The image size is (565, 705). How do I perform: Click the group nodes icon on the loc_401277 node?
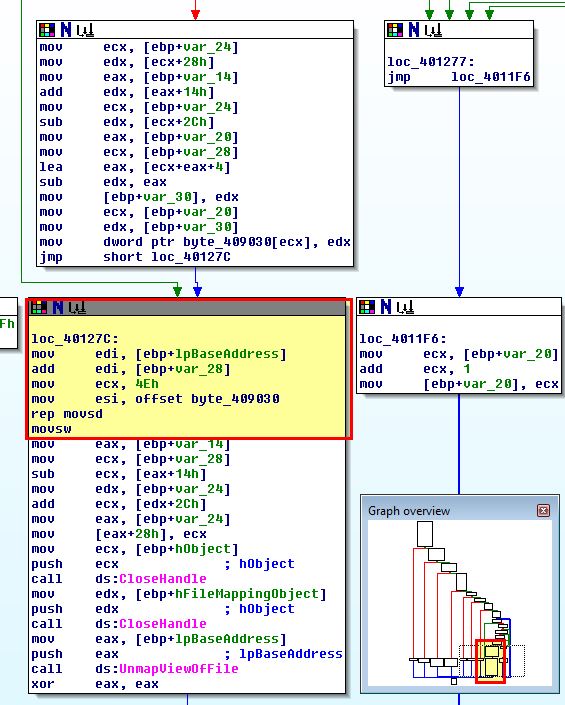tap(433, 31)
